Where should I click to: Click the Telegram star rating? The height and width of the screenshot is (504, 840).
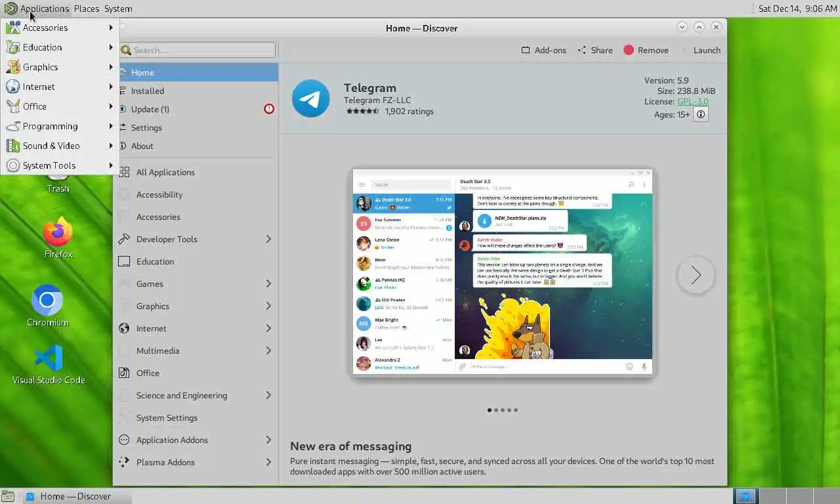click(x=362, y=111)
